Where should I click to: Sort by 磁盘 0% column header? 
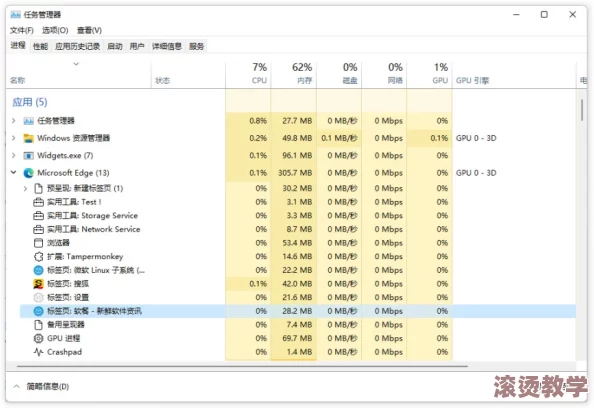click(339, 74)
